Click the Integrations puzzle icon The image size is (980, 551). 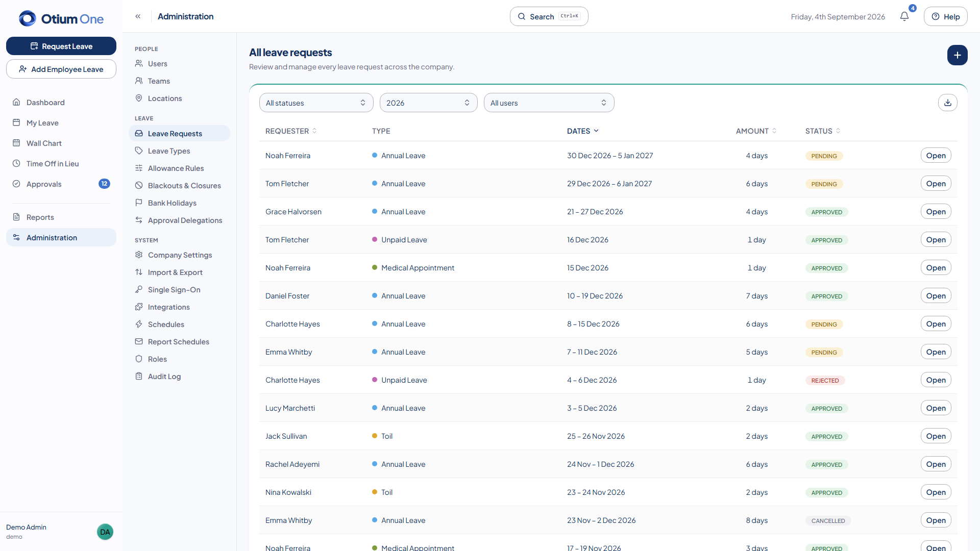coord(139,307)
